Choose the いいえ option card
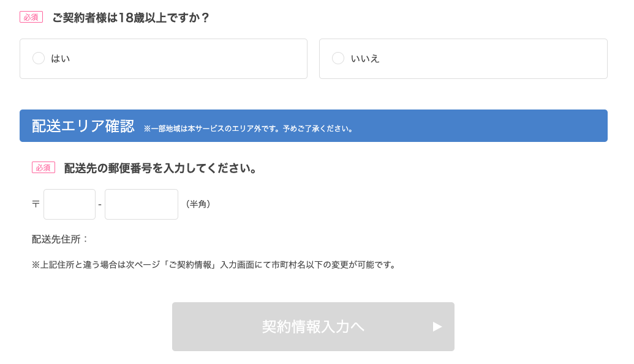This screenshot has height=364, width=634. (463, 59)
